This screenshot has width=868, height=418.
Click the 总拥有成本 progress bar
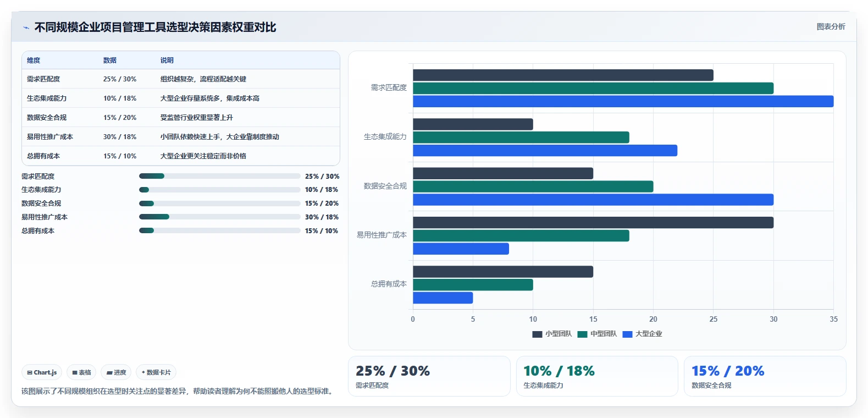pyautogui.click(x=219, y=230)
